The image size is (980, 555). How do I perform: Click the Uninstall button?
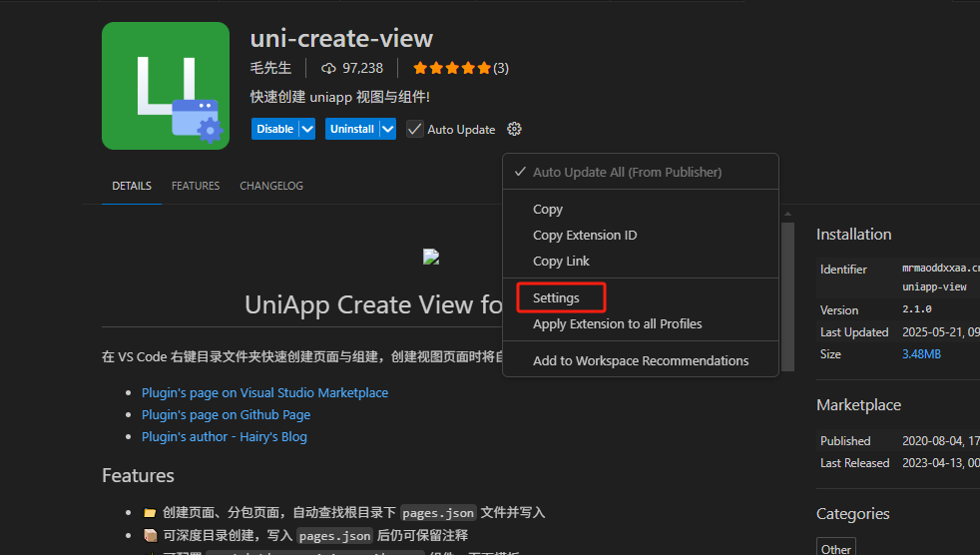click(352, 129)
